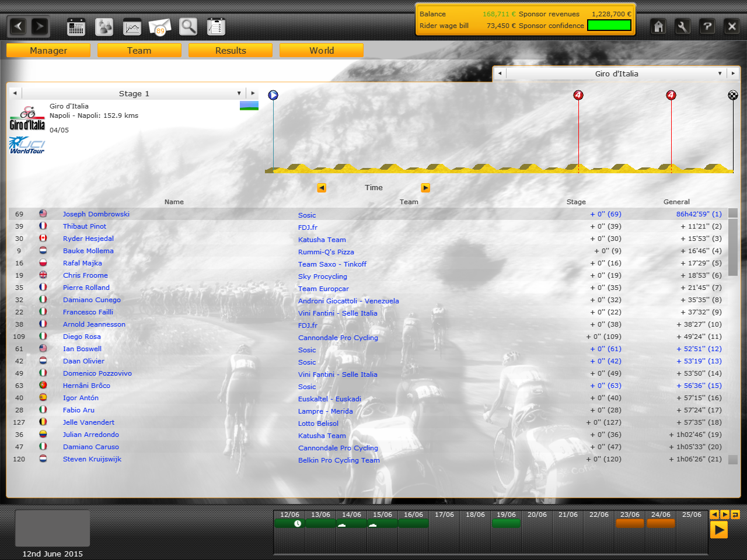Open rider Joseph Dombrowski's profile

coord(96,214)
